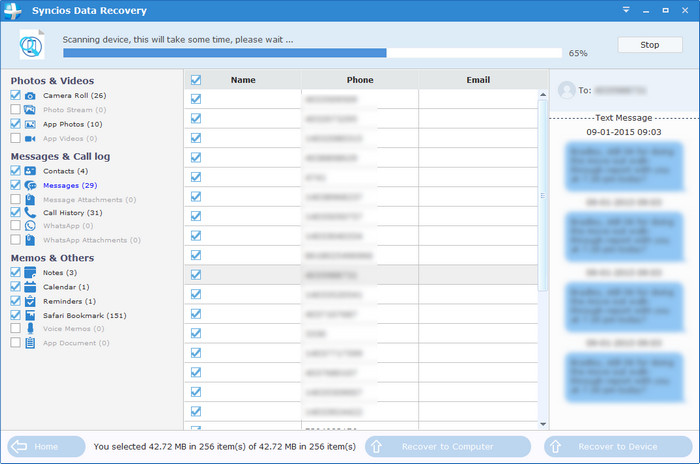Click the Photo Stream picture icon
700x464 pixels.
pyautogui.click(x=30, y=109)
